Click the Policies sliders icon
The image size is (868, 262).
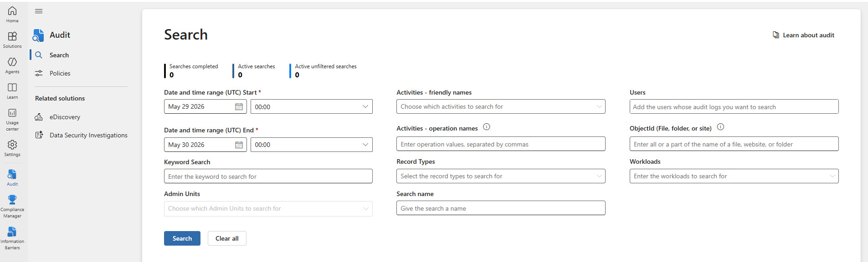coord(39,73)
